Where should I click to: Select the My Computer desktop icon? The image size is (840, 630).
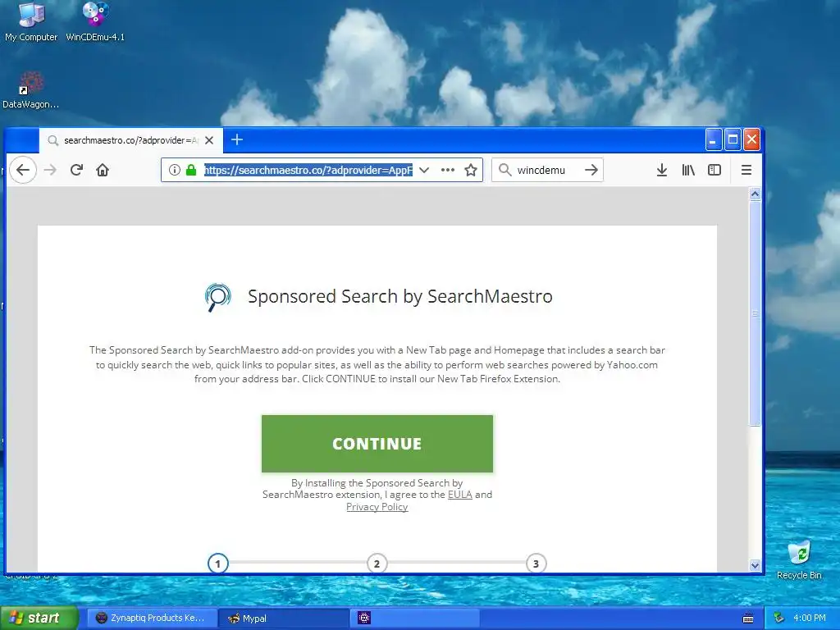tap(31, 22)
